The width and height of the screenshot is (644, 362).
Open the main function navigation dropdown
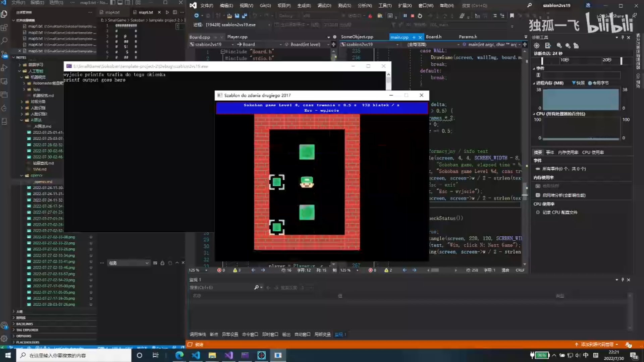tap(520, 45)
